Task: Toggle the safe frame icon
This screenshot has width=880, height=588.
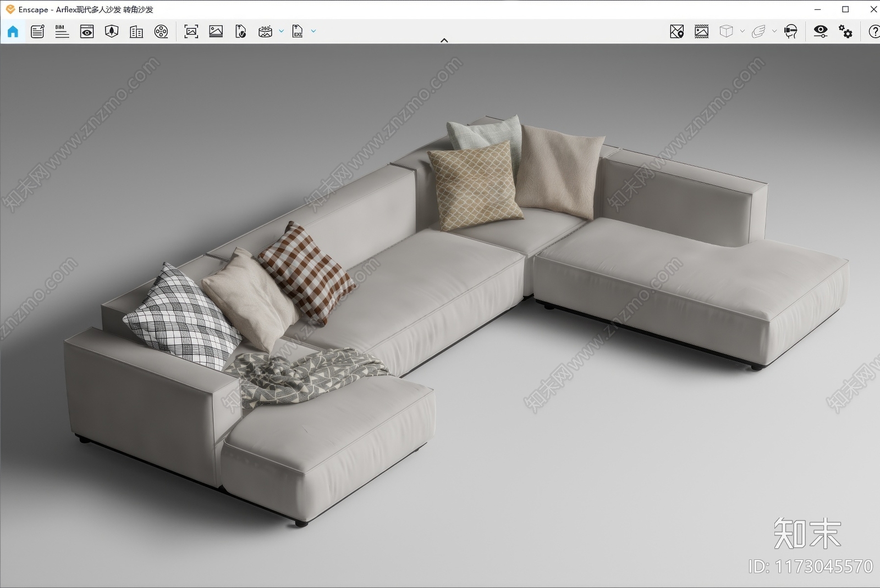Action: point(702,31)
